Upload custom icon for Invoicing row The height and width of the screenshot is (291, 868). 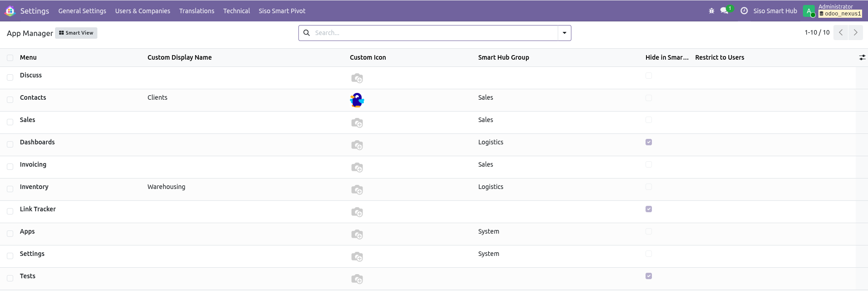357,168
